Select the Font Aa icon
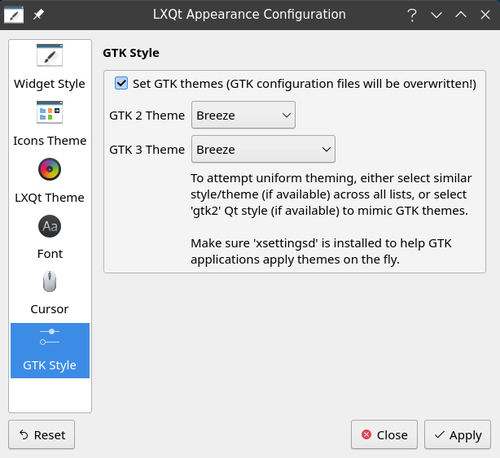 click(x=50, y=226)
